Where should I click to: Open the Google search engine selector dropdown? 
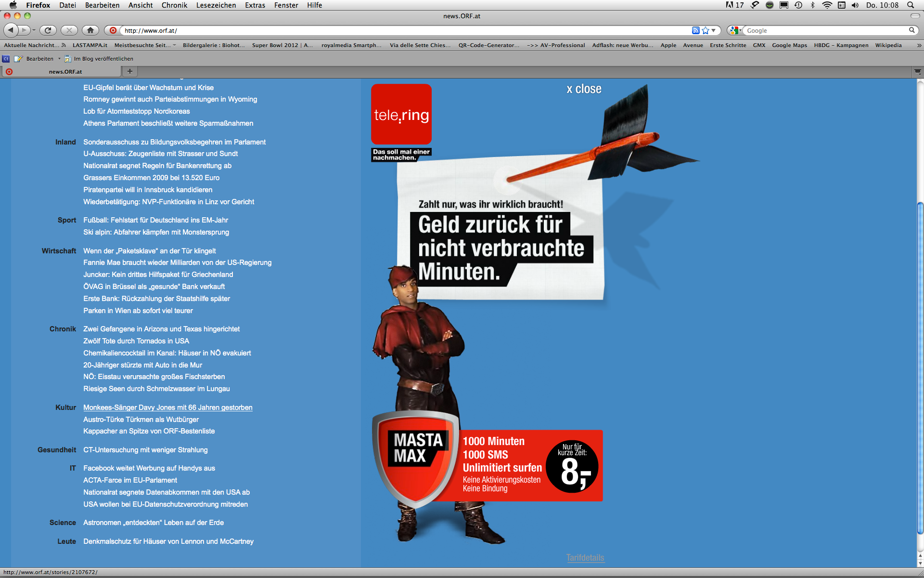(x=735, y=30)
